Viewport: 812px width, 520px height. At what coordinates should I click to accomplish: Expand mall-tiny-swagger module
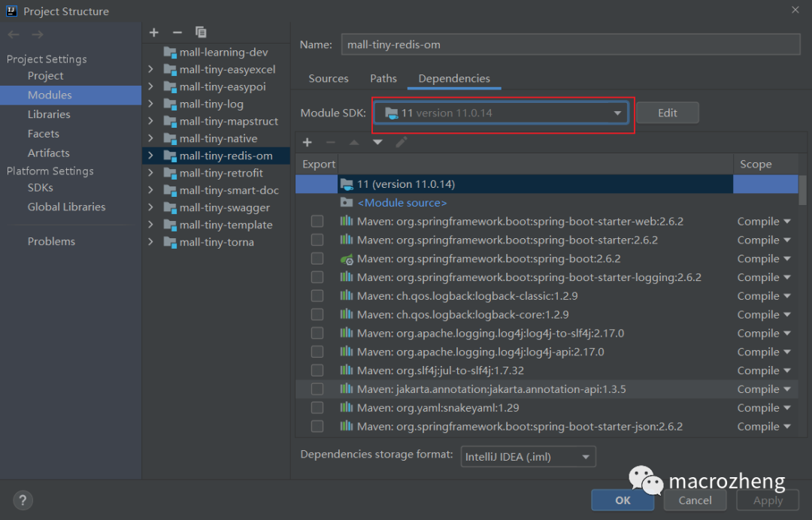coord(150,207)
